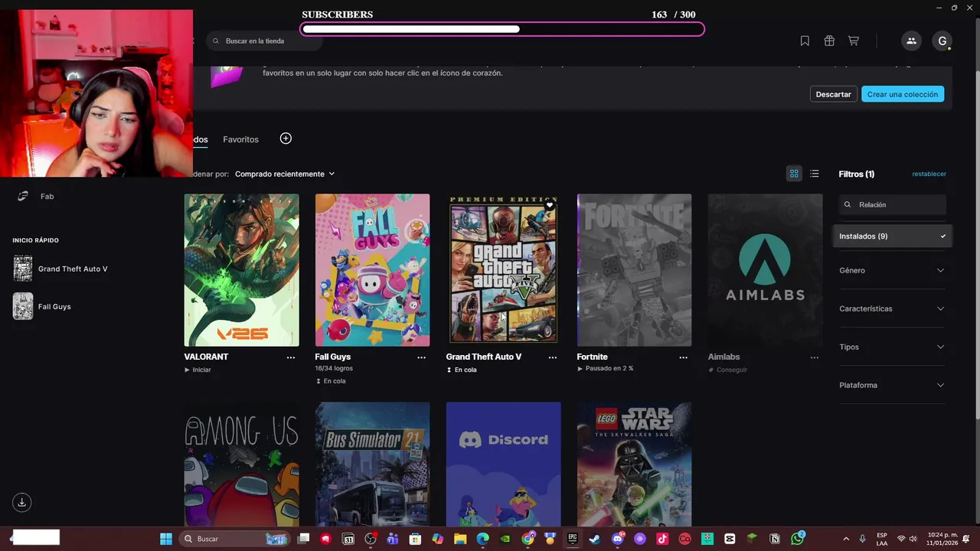
Task: Open Aimlabs options three-dot menu
Action: tap(815, 357)
